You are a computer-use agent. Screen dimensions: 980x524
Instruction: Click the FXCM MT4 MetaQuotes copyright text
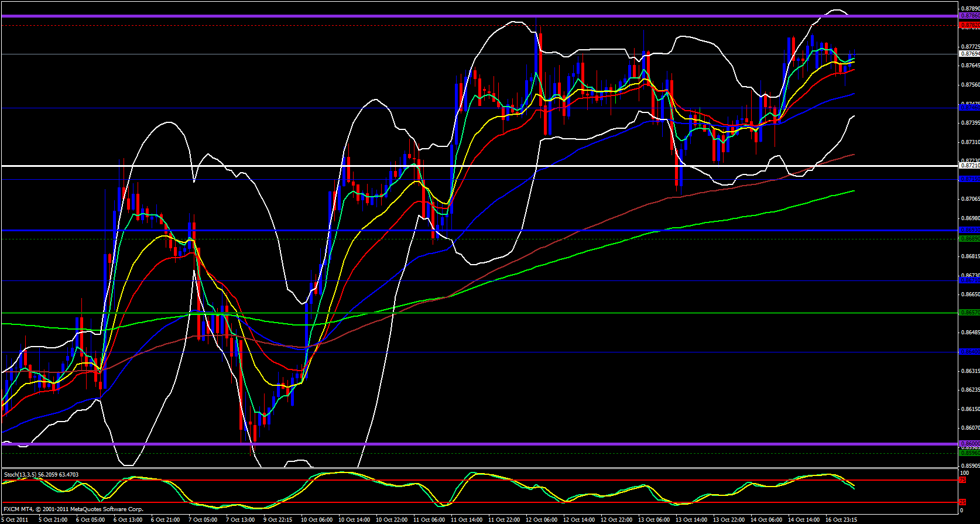(x=73, y=509)
